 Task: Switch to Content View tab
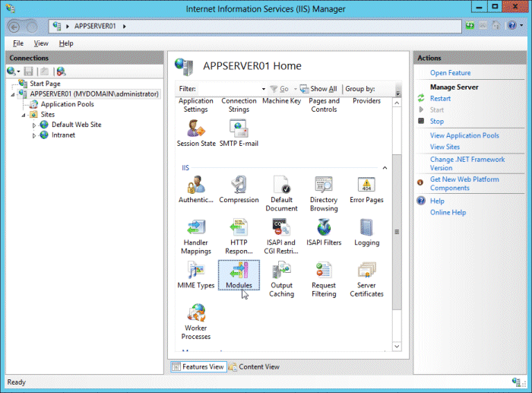click(x=254, y=366)
